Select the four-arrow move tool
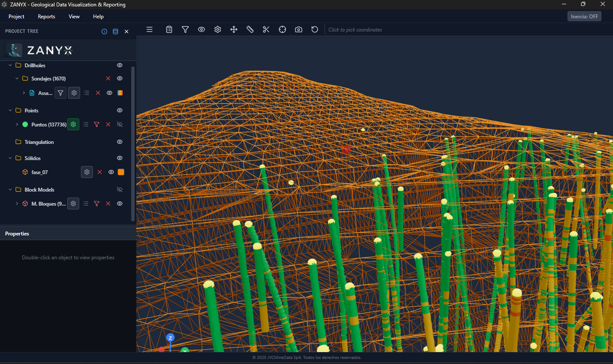Image resolution: width=613 pixels, height=364 pixels. [x=234, y=29]
